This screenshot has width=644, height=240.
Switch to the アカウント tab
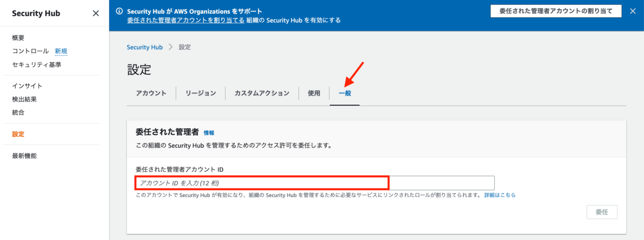[151, 93]
